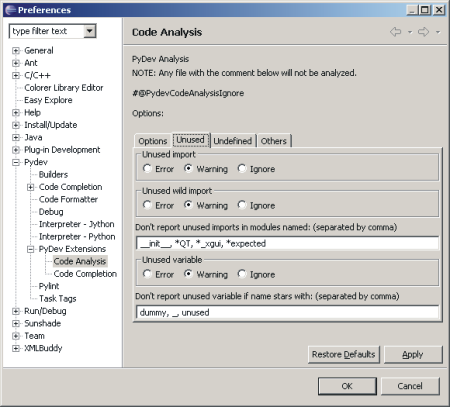450x407 pixels.
Task: Open the Pylint preference page
Action: (x=49, y=286)
